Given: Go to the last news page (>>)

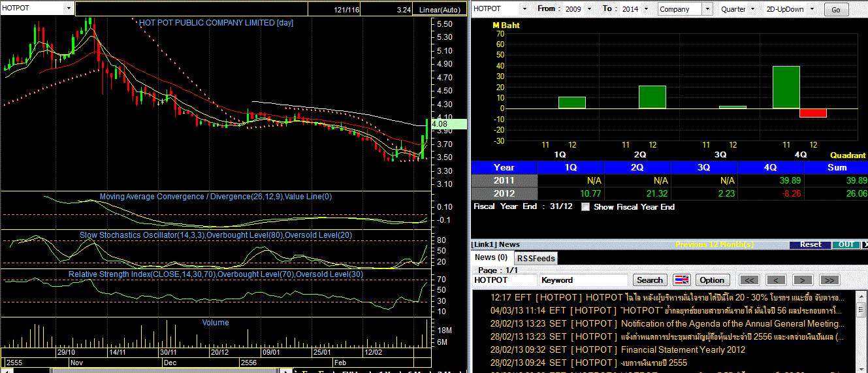Looking at the screenshot, I should pyautogui.click(x=829, y=280).
